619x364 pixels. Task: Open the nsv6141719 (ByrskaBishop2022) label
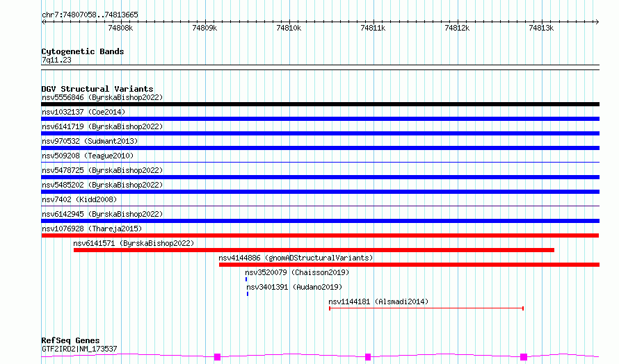(x=102, y=126)
